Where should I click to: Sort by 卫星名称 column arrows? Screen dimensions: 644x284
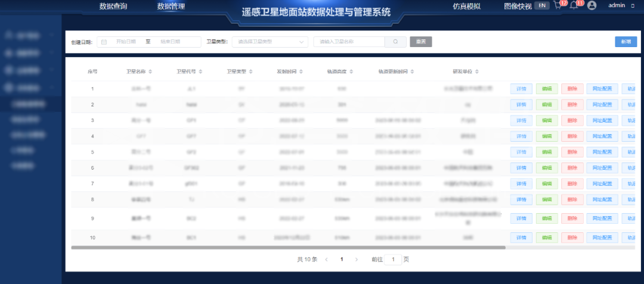(x=150, y=71)
